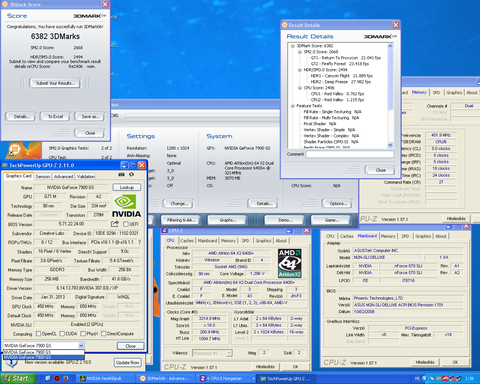Click the To Excel button
Image resolution: width=480 pixels, height=384 pixels.
tap(55, 116)
